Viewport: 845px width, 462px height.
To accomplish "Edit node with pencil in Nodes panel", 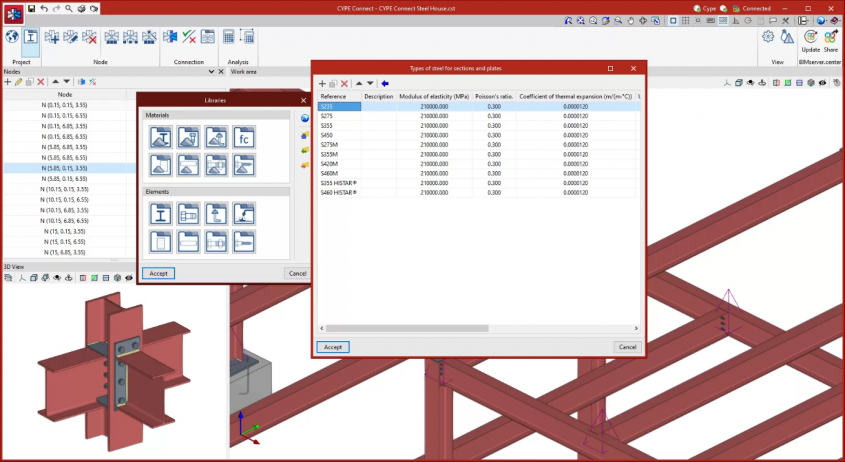I will pyautogui.click(x=18, y=82).
